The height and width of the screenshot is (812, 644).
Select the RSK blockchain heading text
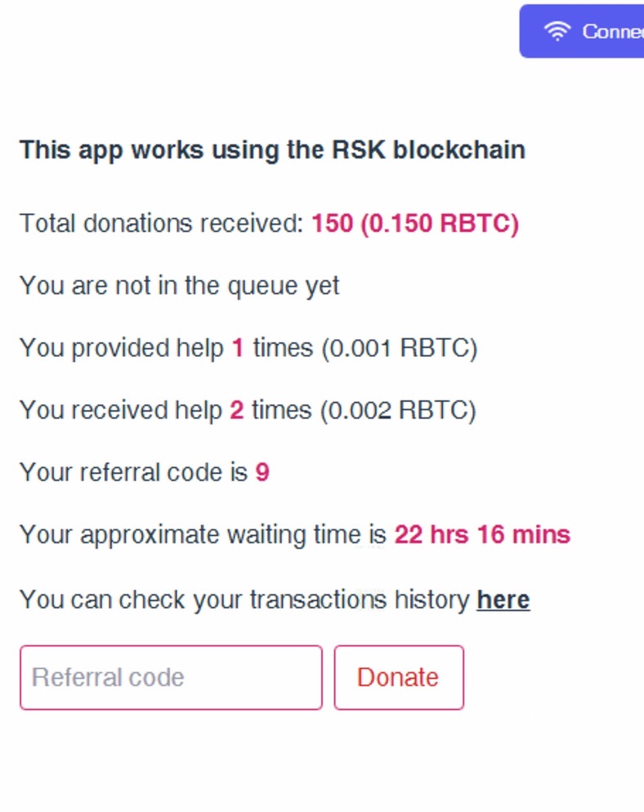tap(272, 150)
